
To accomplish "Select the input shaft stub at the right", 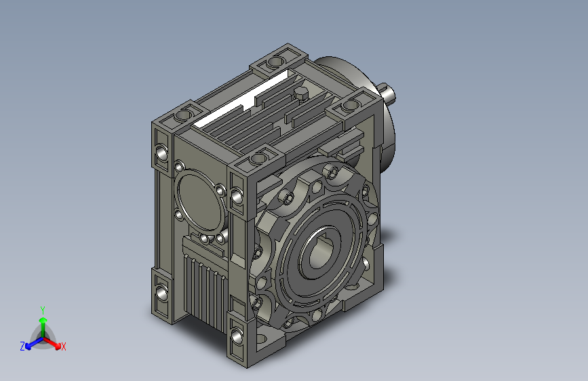I will [x=387, y=93].
